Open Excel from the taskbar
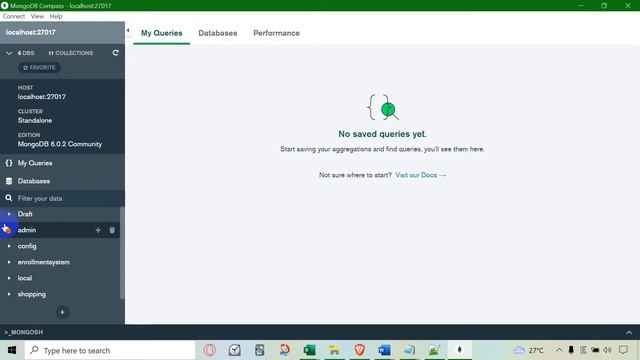Viewport: 640px width, 360px height. point(309,350)
